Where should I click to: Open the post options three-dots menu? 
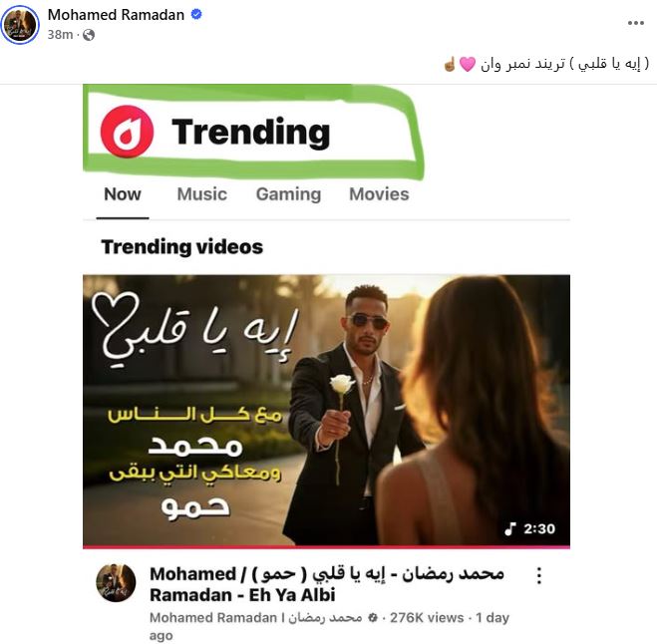point(636,23)
